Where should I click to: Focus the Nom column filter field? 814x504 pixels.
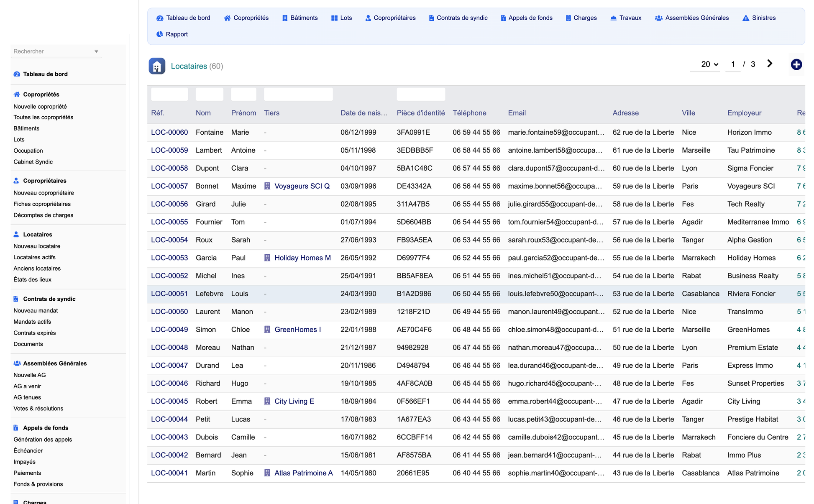[x=210, y=94]
